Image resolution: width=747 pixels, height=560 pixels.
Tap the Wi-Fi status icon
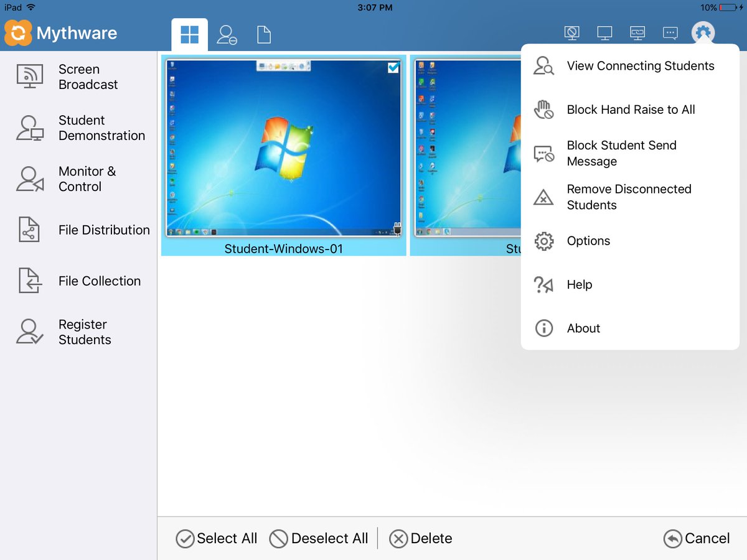[x=31, y=7]
